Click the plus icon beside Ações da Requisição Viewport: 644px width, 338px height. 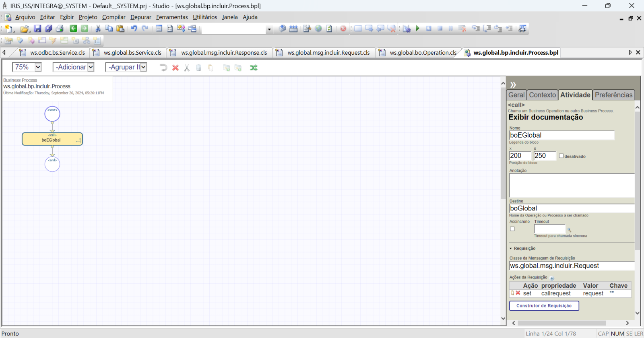pyautogui.click(x=552, y=278)
